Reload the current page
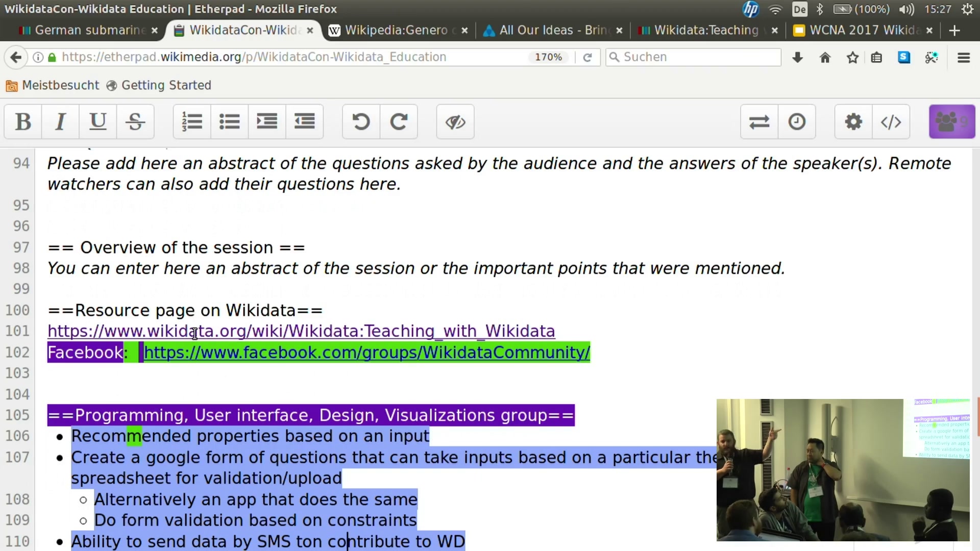This screenshot has height=551, width=980. (587, 57)
